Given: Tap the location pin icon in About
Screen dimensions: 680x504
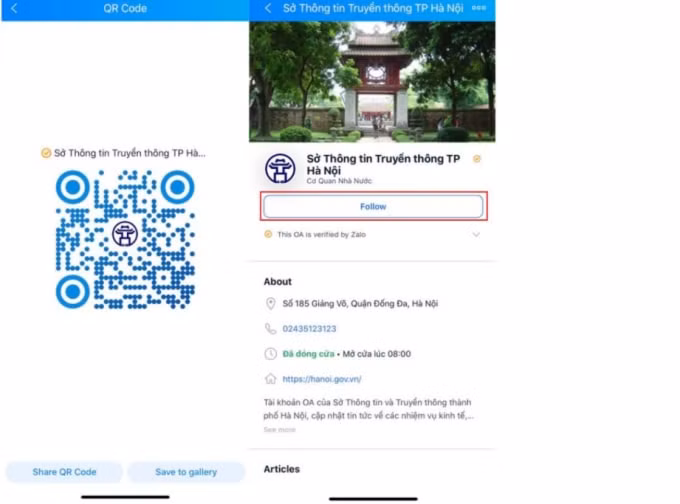Looking at the screenshot, I should pos(270,304).
